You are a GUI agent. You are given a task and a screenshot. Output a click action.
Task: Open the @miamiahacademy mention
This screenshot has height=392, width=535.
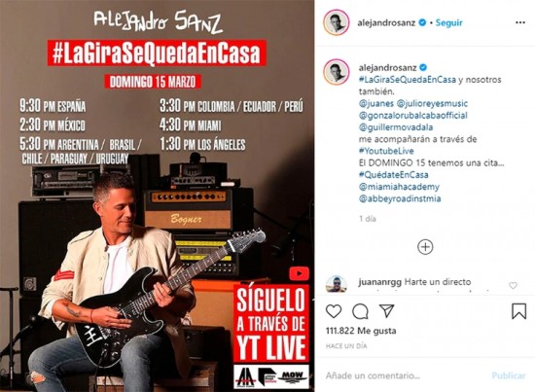pos(399,187)
